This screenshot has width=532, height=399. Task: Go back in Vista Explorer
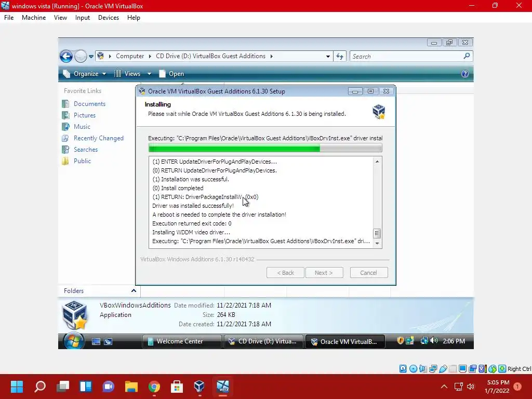pos(66,56)
